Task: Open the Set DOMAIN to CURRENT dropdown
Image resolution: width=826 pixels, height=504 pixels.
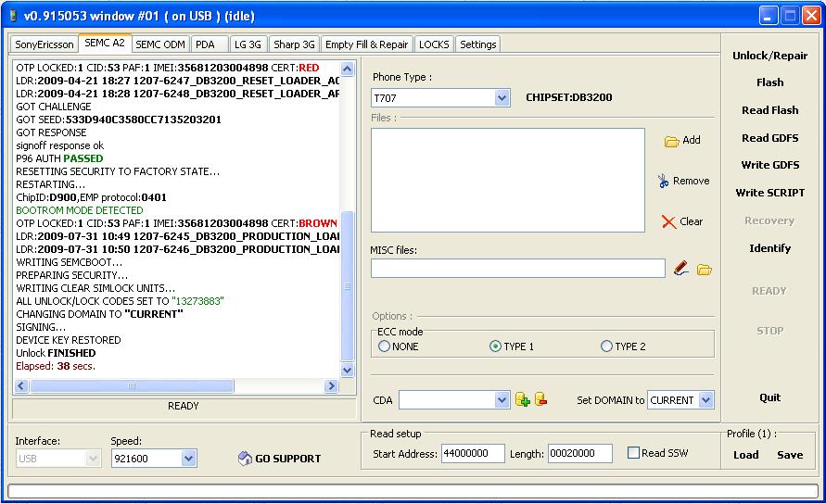Action: (x=705, y=400)
